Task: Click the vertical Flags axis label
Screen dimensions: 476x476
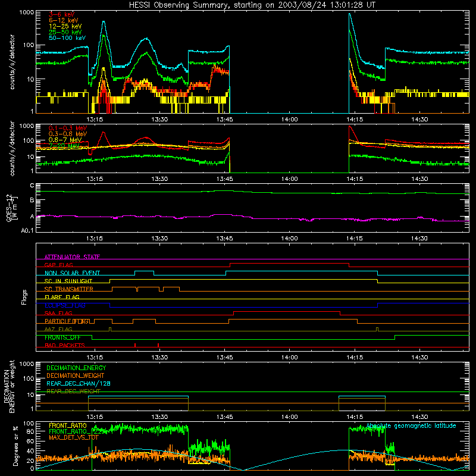Action: pyautogui.click(x=24, y=297)
